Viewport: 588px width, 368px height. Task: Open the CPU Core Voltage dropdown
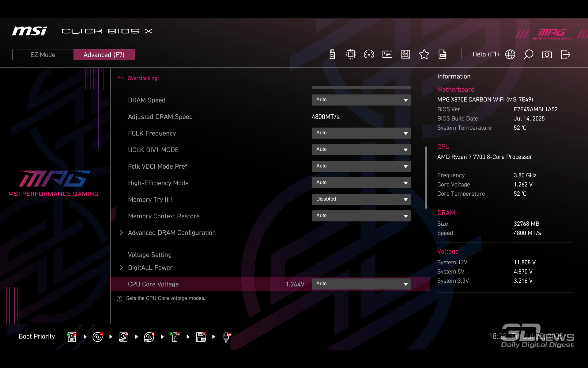(x=361, y=284)
